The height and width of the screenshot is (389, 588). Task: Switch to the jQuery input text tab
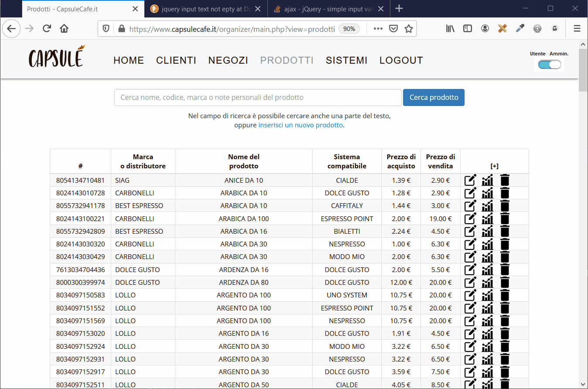(x=206, y=9)
